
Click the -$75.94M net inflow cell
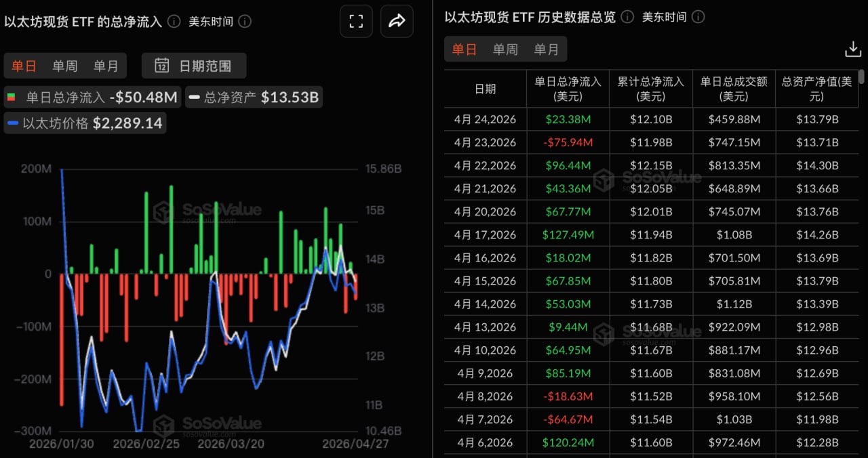(x=568, y=142)
